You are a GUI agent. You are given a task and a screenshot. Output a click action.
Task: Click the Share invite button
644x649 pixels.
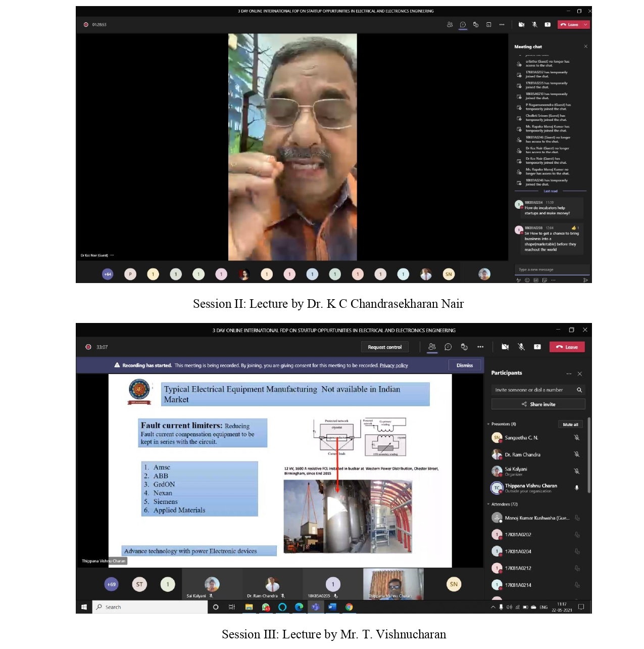538,404
